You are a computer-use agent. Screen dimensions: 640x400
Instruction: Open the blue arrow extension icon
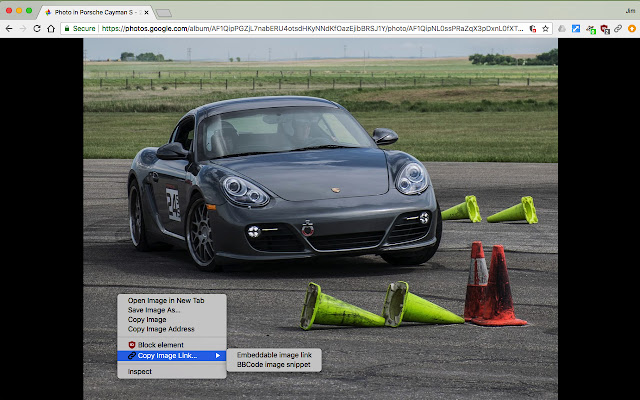[576, 29]
